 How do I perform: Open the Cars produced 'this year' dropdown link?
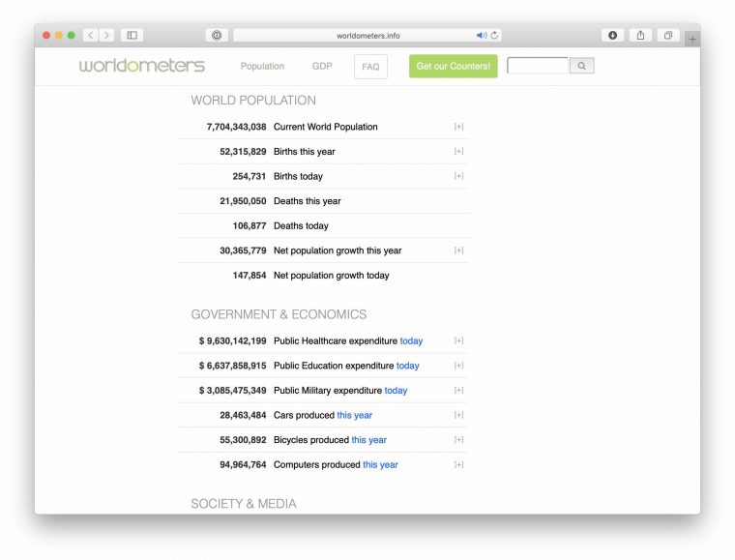pyautogui.click(x=354, y=415)
